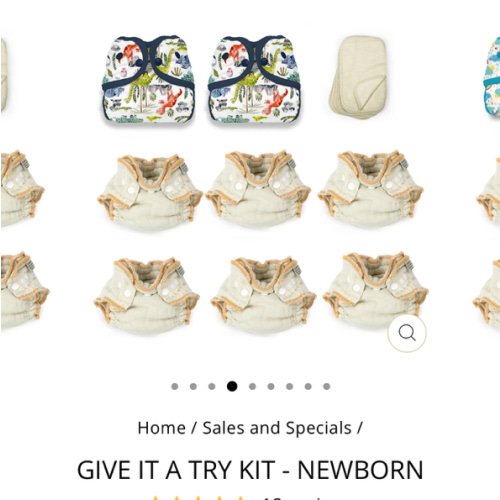The image size is (500, 500).
Task: Select the seventh carousel dot
Action: (289, 386)
